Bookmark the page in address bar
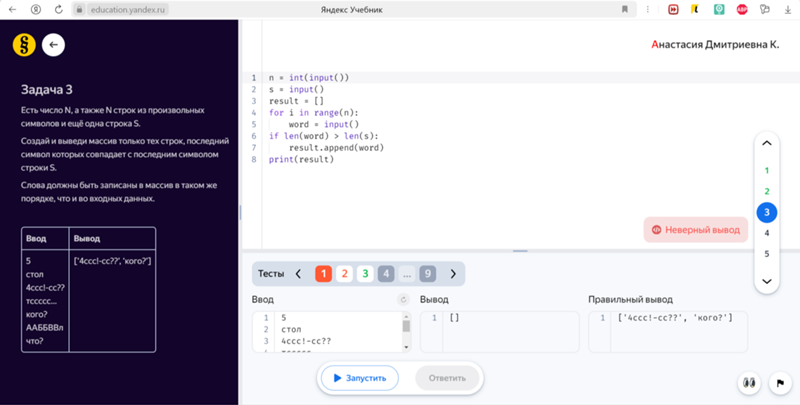This screenshot has height=405, width=800. 625,9
